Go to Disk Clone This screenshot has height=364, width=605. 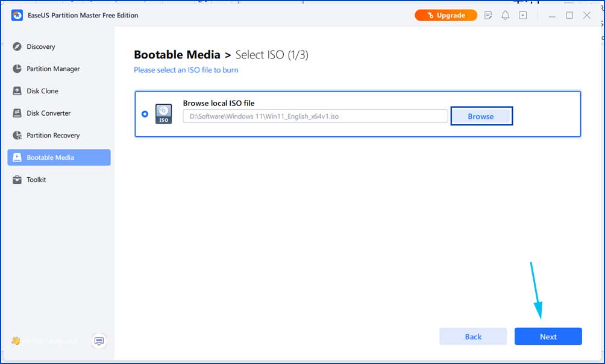59,91
